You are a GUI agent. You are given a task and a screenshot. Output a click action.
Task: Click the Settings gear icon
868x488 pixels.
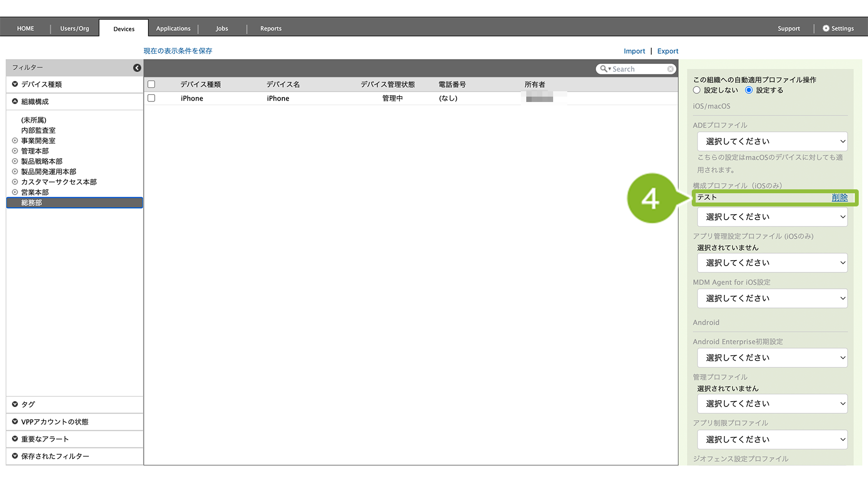tap(826, 28)
